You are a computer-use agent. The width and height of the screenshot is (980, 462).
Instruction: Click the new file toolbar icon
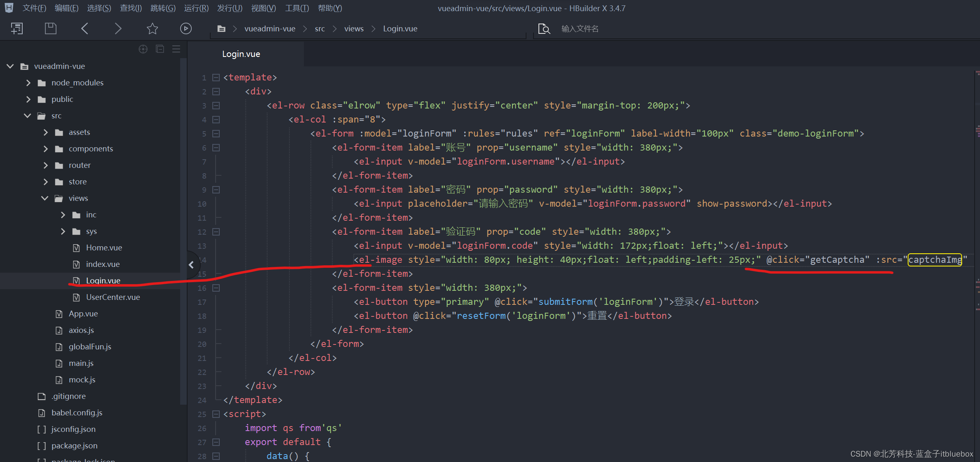coord(17,28)
